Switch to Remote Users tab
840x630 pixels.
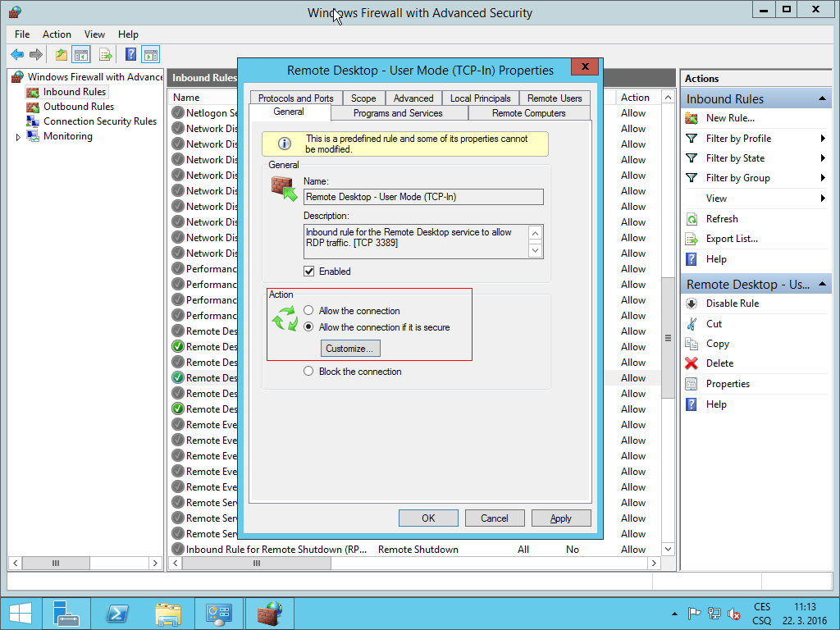pyautogui.click(x=555, y=98)
